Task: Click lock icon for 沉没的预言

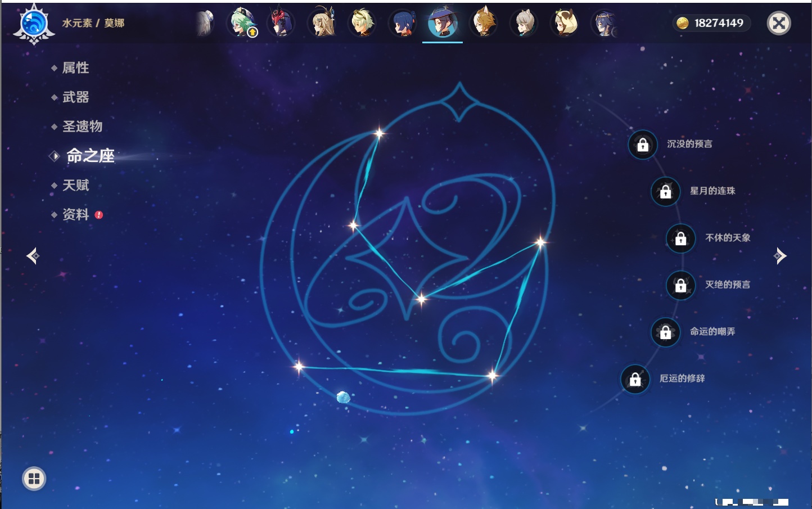Action: [x=643, y=145]
